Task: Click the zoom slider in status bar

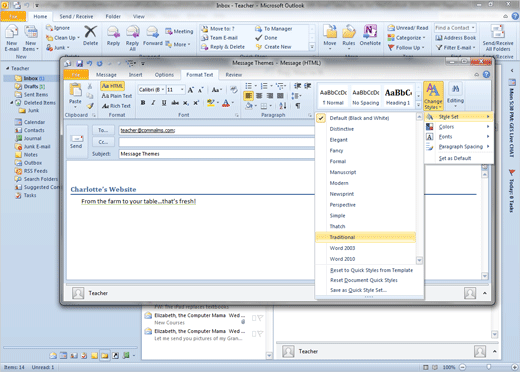Action: coord(488,367)
